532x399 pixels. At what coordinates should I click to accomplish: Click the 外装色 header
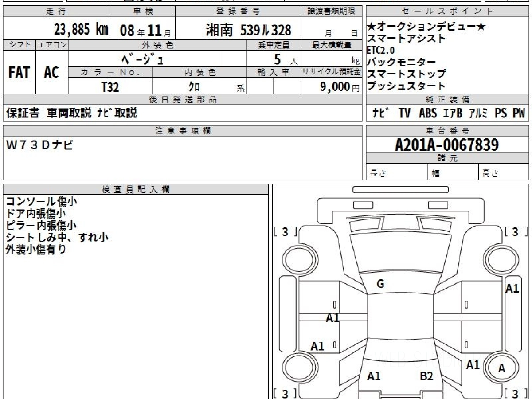157,45
